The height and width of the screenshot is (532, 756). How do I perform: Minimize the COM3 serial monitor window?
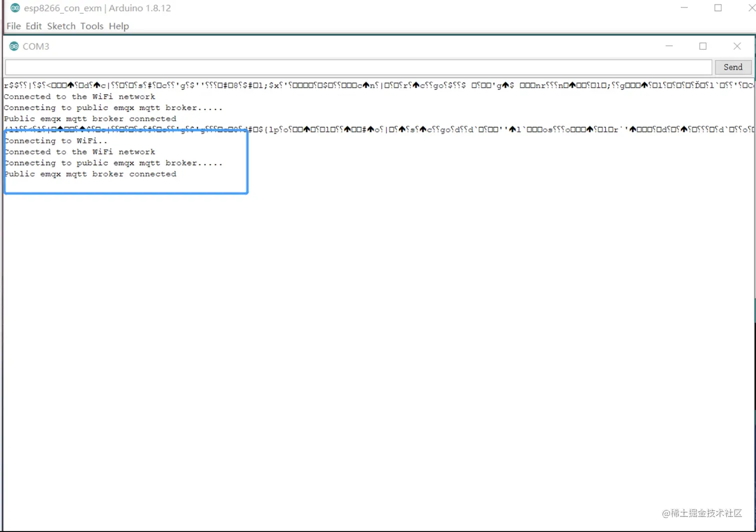(669, 46)
